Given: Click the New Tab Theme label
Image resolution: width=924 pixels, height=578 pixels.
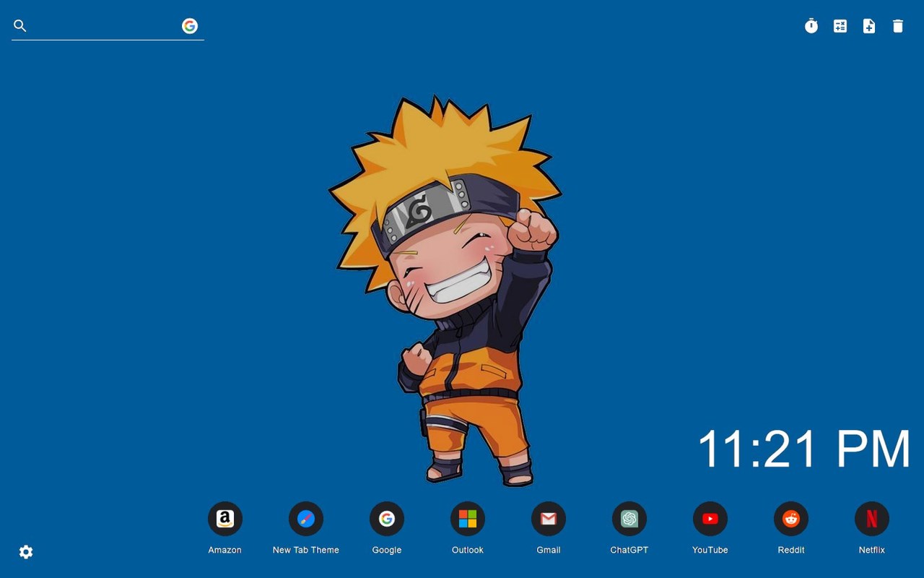Looking at the screenshot, I should (306, 550).
